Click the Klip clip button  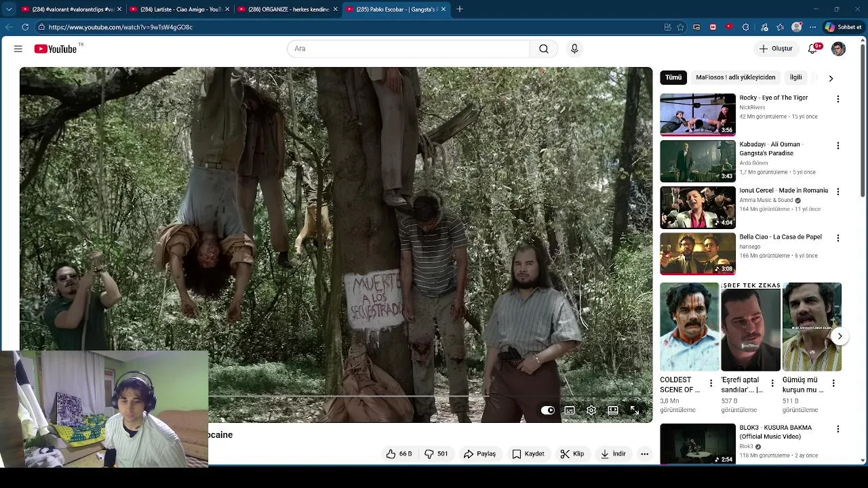pos(572,454)
